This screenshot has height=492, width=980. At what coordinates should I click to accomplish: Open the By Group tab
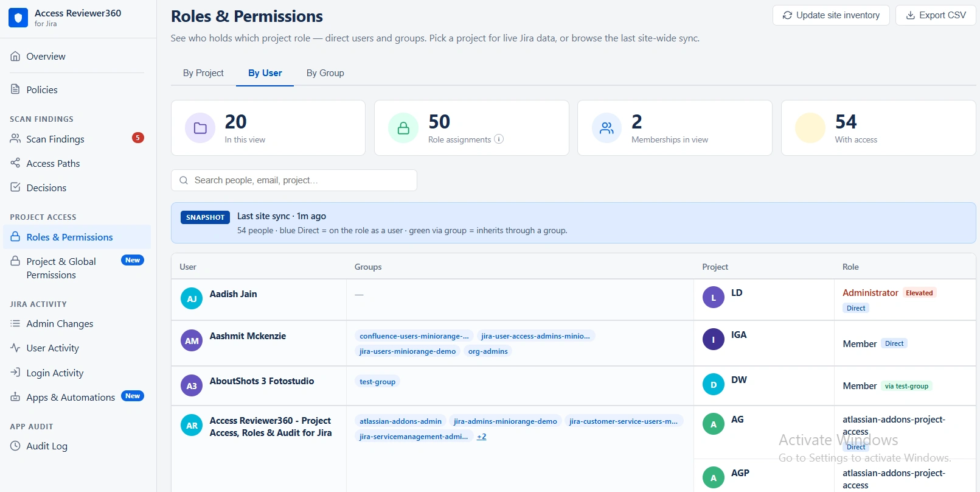click(325, 73)
